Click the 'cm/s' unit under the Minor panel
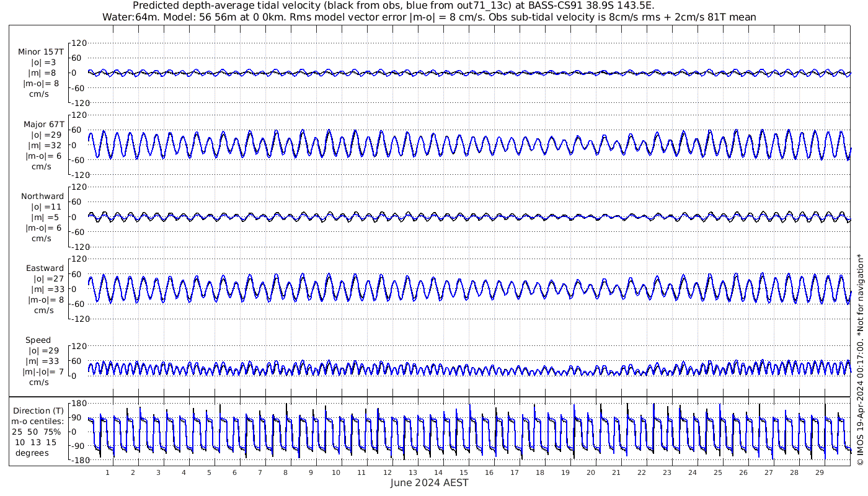The height and width of the screenshot is (496, 868). point(40,94)
